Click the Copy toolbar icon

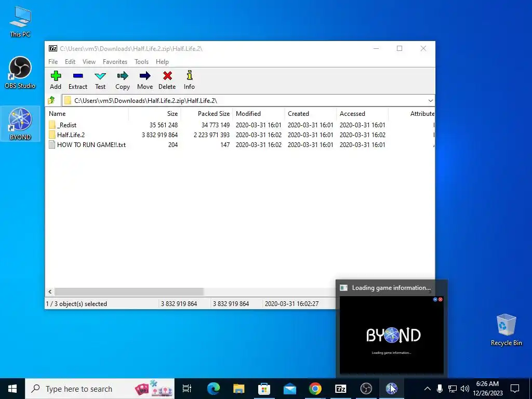123,81
